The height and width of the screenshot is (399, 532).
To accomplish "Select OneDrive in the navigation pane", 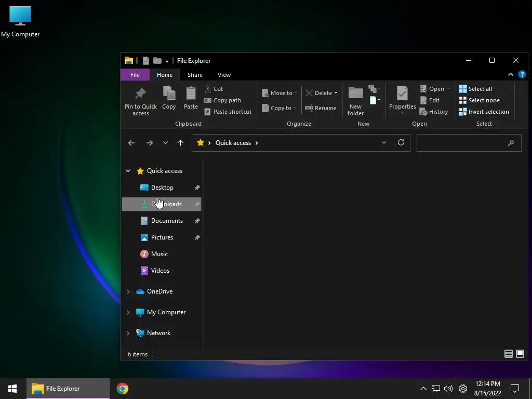I will [159, 291].
